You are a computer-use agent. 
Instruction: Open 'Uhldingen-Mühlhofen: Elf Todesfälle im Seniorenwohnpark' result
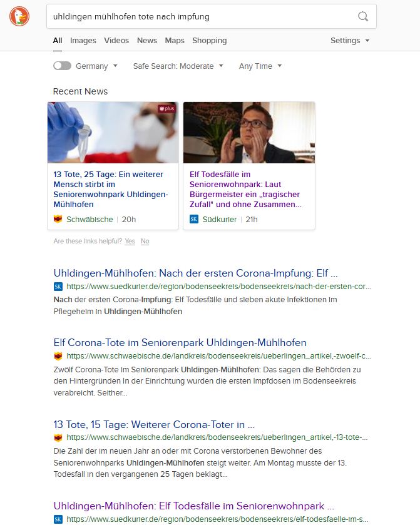click(194, 506)
